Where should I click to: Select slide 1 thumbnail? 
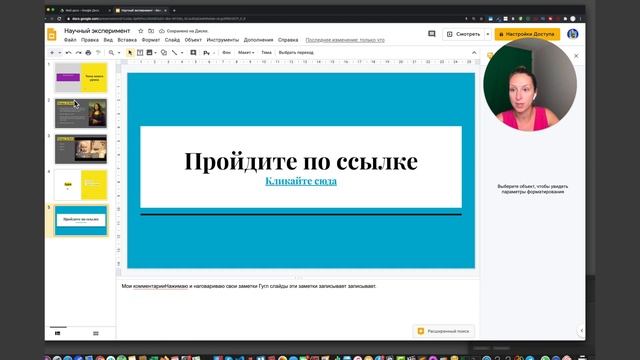point(81,78)
